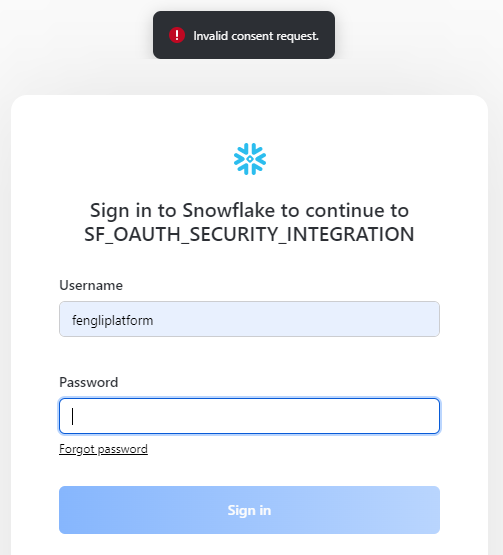
Task: Click the red exclamation error icon
Action: pos(177,35)
